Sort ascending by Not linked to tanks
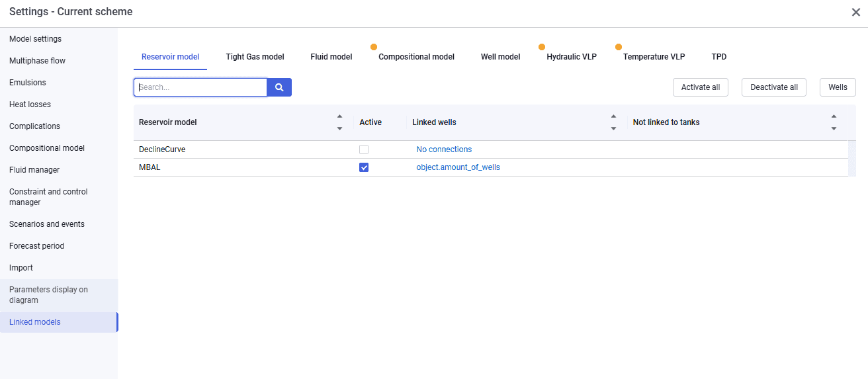The width and height of the screenshot is (868, 379). coord(834,116)
